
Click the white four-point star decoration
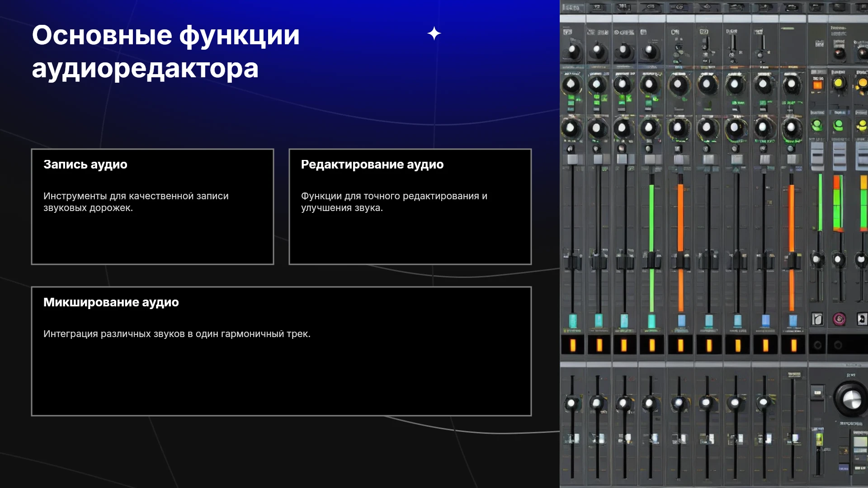pos(434,33)
